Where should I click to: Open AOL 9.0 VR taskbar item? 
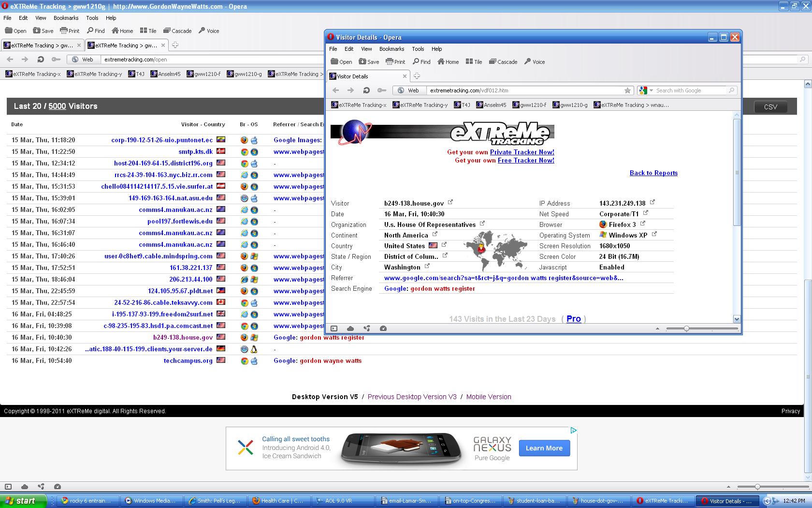tap(343, 501)
